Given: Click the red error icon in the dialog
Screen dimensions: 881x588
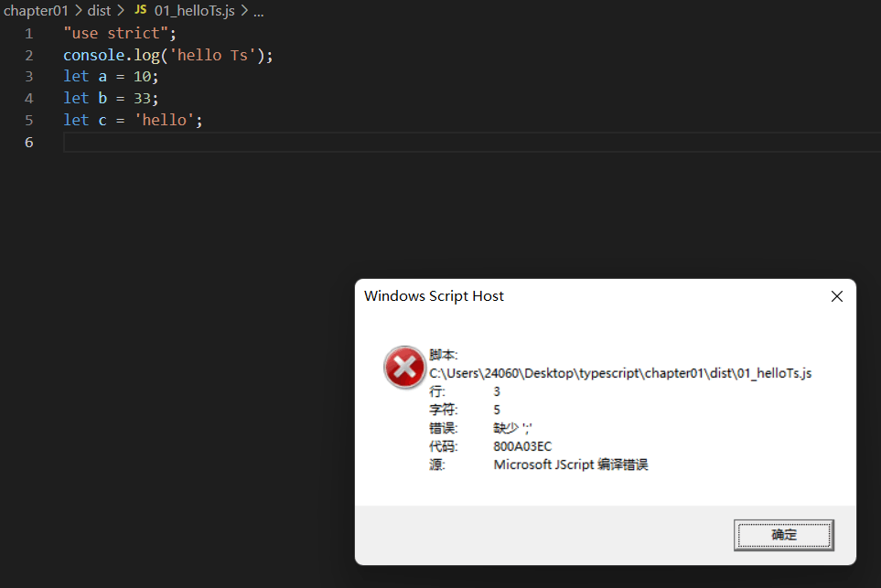Looking at the screenshot, I should point(404,367).
